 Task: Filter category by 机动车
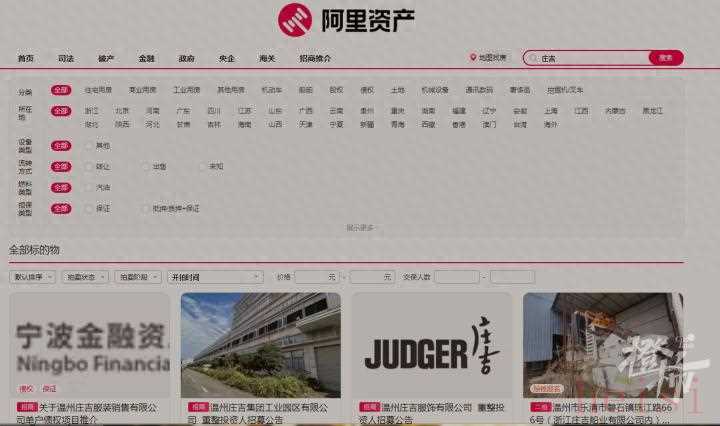(x=271, y=90)
